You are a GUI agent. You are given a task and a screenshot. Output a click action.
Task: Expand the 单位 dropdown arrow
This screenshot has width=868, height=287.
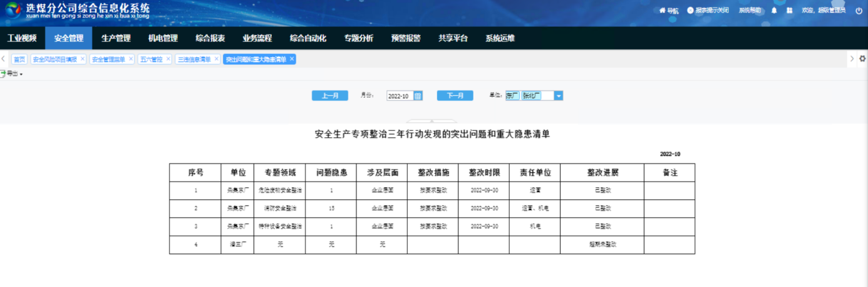[559, 96]
